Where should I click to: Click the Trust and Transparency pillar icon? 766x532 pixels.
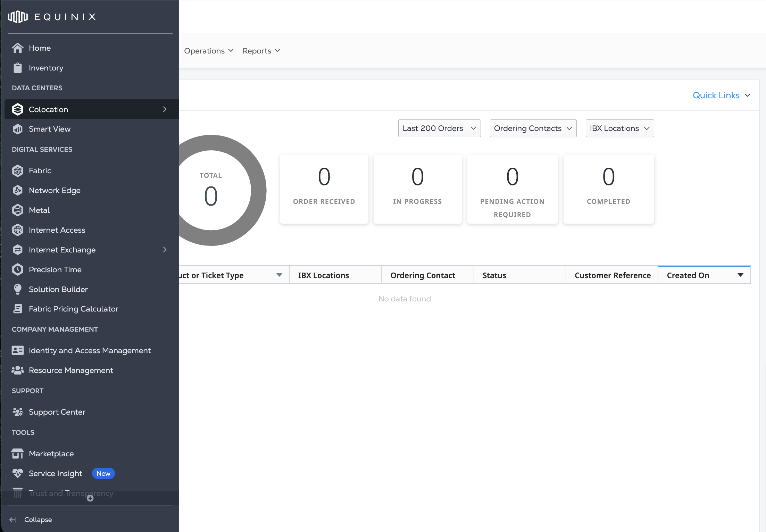pyautogui.click(x=18, y=493)
